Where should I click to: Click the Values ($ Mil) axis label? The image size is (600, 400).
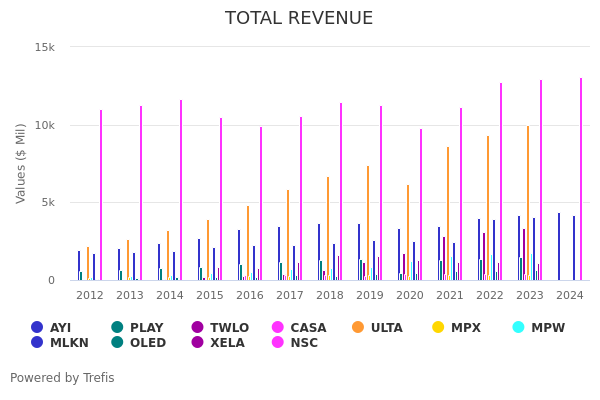pyautogui.click(x=21, y=163)
